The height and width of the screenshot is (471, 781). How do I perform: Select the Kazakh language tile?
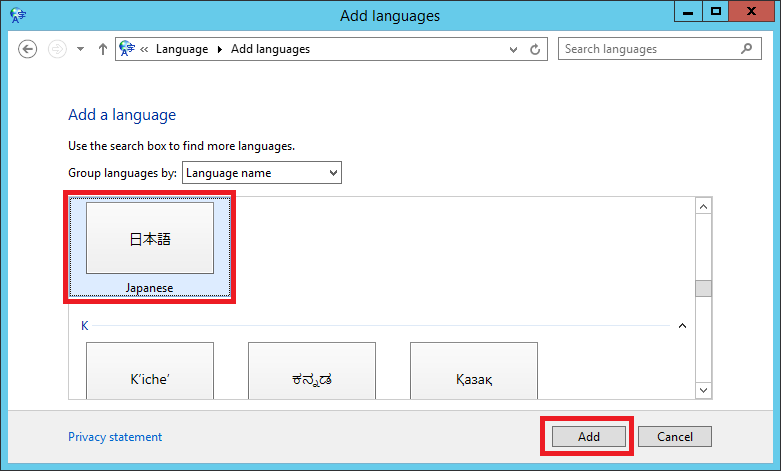(x=474, y=370)
